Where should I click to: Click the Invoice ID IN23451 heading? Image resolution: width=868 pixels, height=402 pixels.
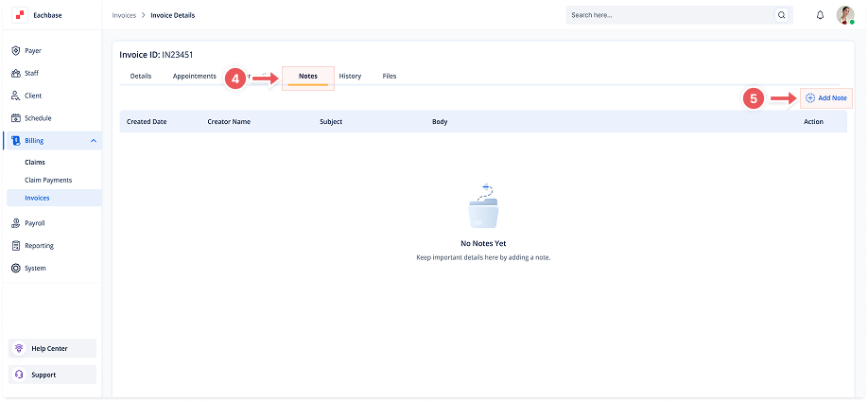(156, 55)
